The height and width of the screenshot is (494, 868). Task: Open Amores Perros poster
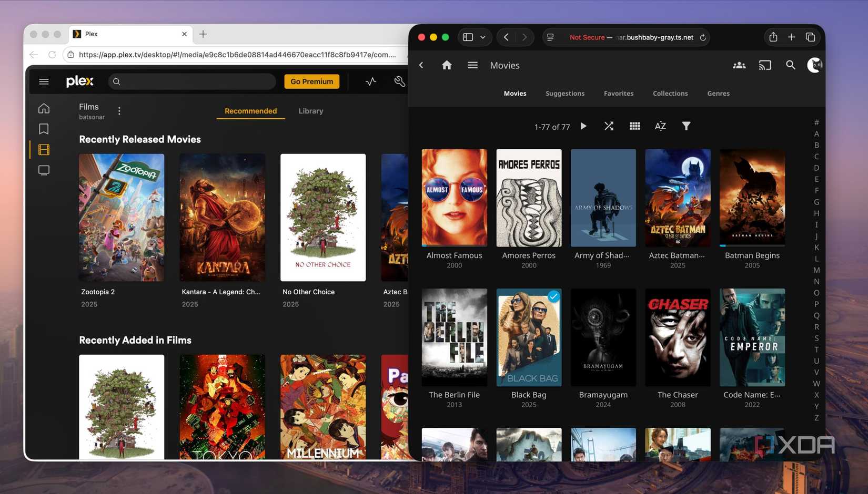pos(529,198)
